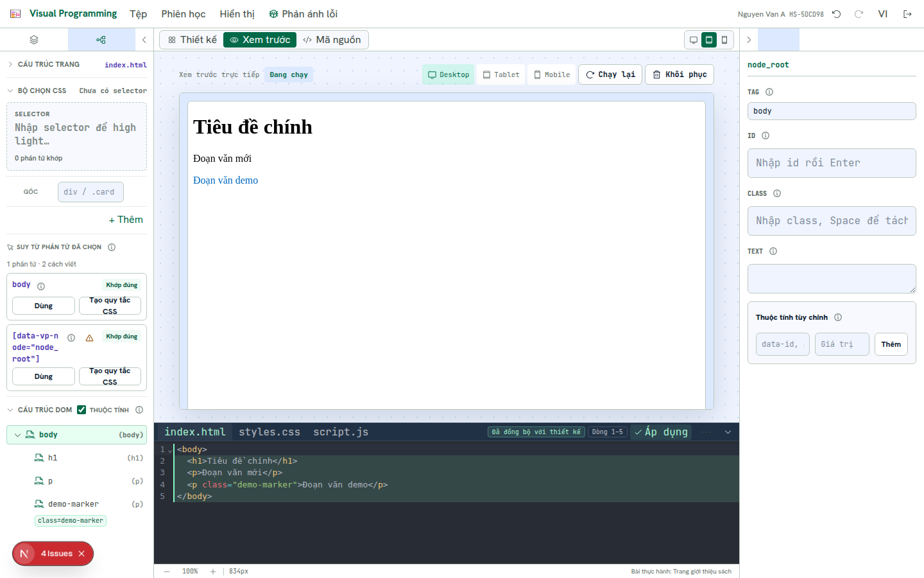
Task: Select the desktop layout icon in view switcher
Action: coord(694,40)
